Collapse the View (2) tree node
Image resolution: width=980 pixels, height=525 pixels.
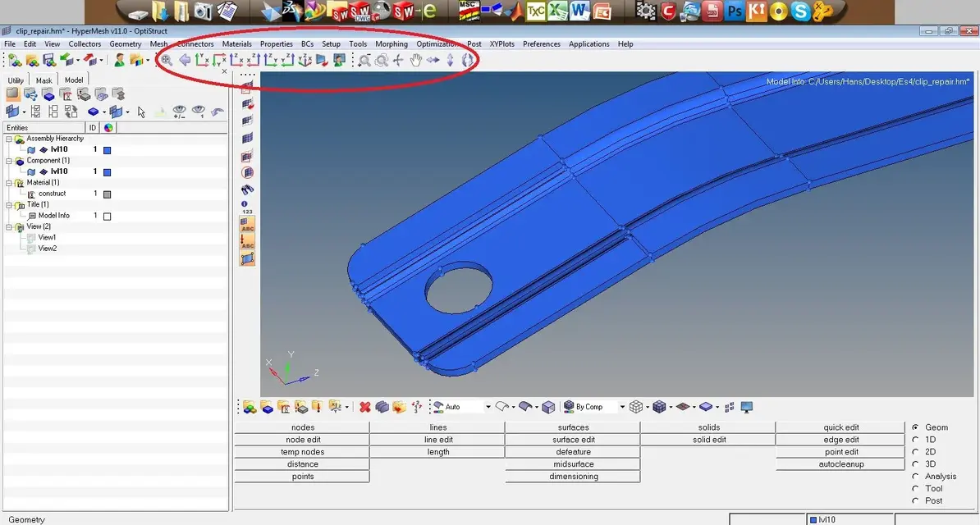(x=9, y=227)
